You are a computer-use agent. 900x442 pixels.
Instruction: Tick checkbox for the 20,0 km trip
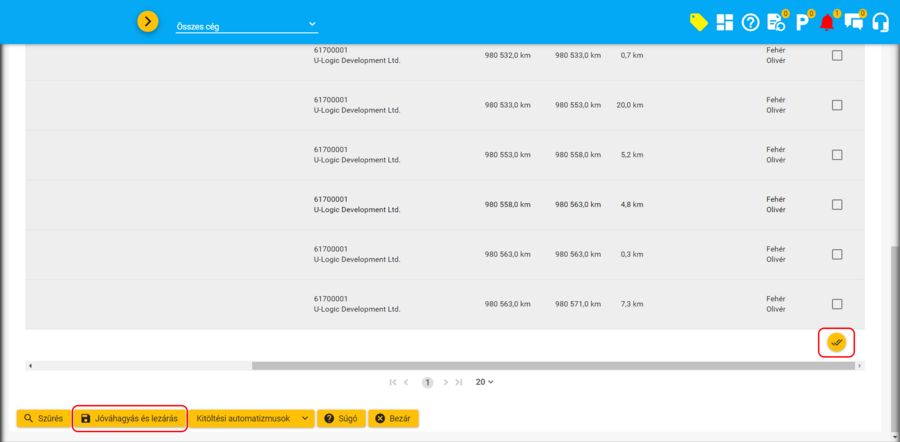point(837,105)
